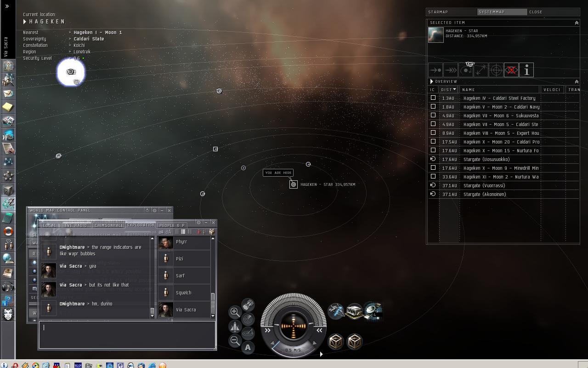Viewport: 588px width, 368px height.
Task: Open the yellow Notepad sidebar icon
Action: point(8,107)
